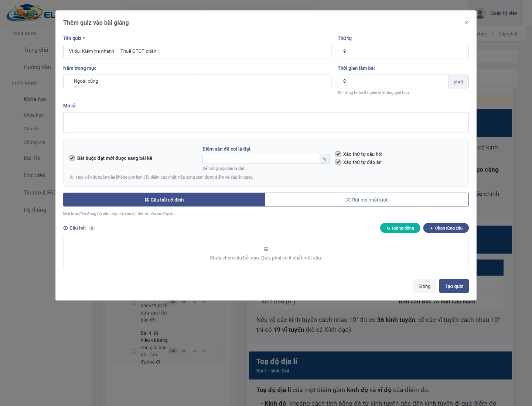Click the Quản trị viên user name
Screen dimensions: 532x406
[x=504, y=13]
